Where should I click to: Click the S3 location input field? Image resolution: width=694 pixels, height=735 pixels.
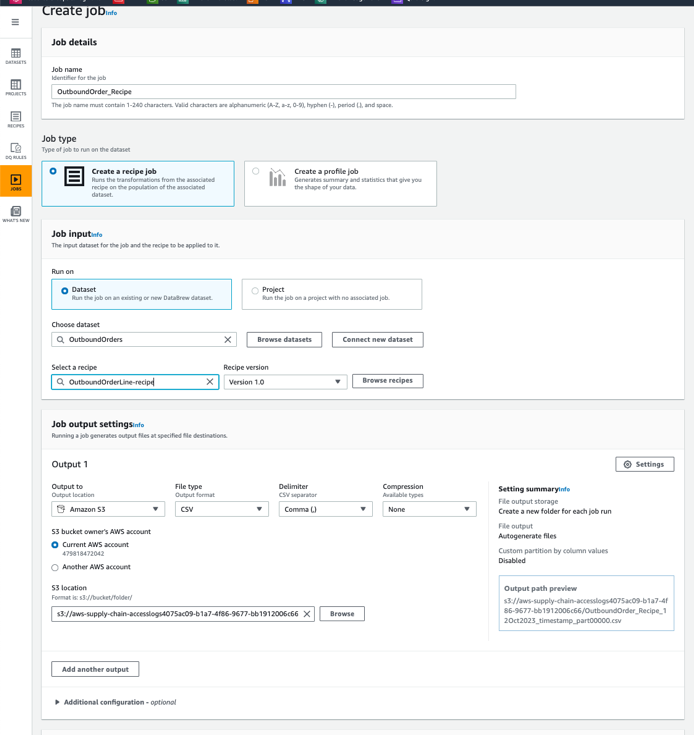(x=183, y=614)
